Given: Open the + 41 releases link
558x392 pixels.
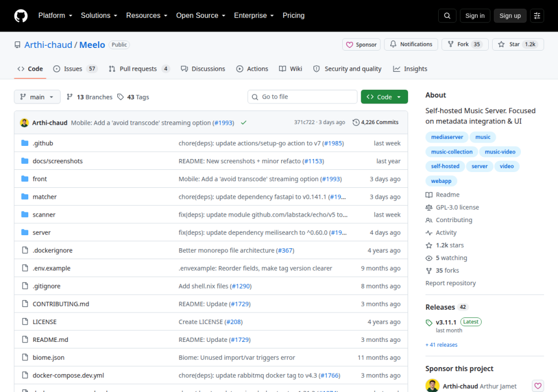Looking at the screenshot, I should click(x=441, y=345).
